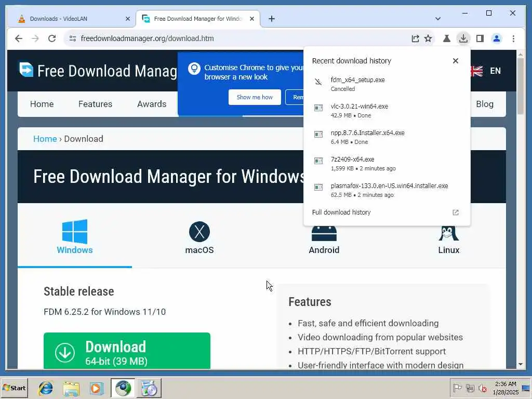This screenshot has height=399, width=532.
Task: Click the page scrollbar up arrow
Action: click(x=521, y=54)
